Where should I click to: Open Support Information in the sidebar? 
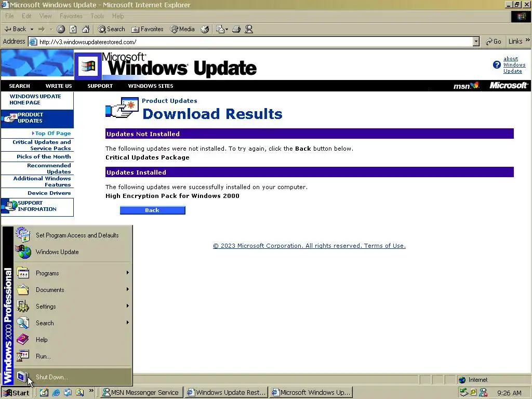pyautogui.click(x=37, y=206)
